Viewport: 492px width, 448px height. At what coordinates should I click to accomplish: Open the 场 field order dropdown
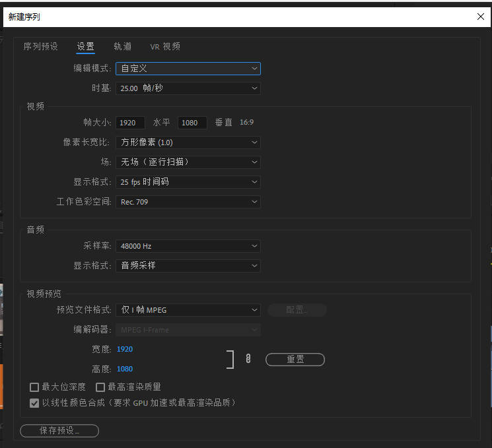(188, 162)
